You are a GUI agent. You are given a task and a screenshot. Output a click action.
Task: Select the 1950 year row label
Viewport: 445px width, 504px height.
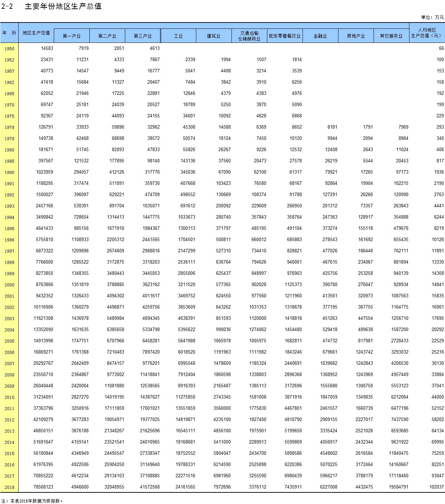pos(9,49)
